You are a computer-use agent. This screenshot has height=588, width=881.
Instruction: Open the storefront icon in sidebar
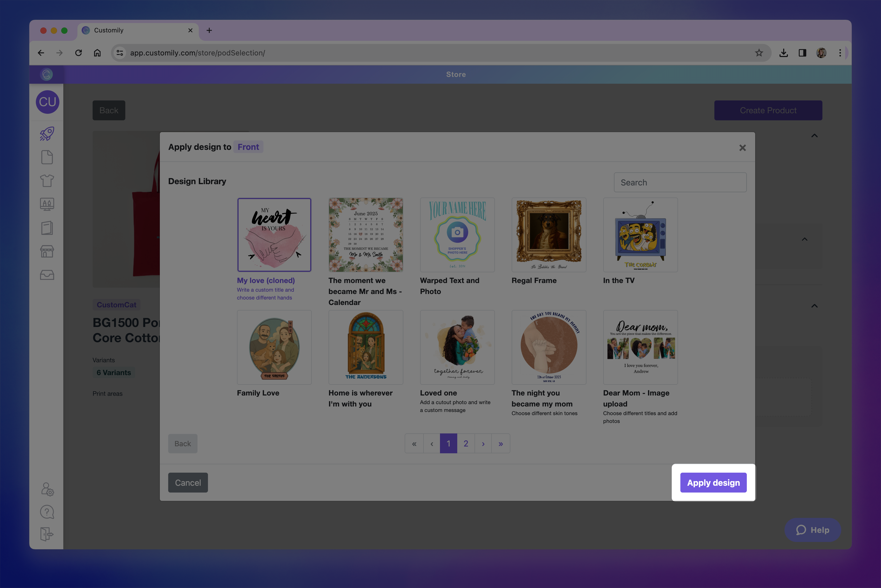click(x=47, y=251)
